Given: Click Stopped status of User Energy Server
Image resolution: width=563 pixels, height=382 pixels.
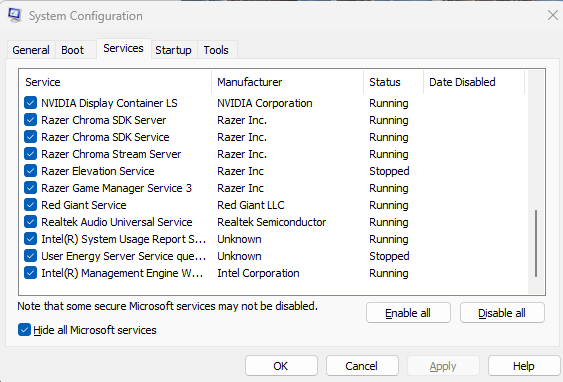Looking at the screenshot, I should pos(389,256).
